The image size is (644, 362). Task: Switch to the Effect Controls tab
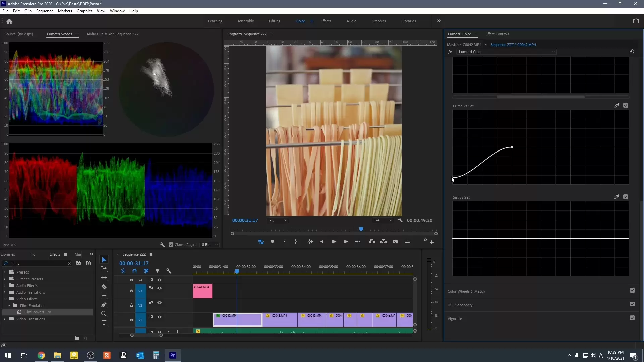pos(497,34)
